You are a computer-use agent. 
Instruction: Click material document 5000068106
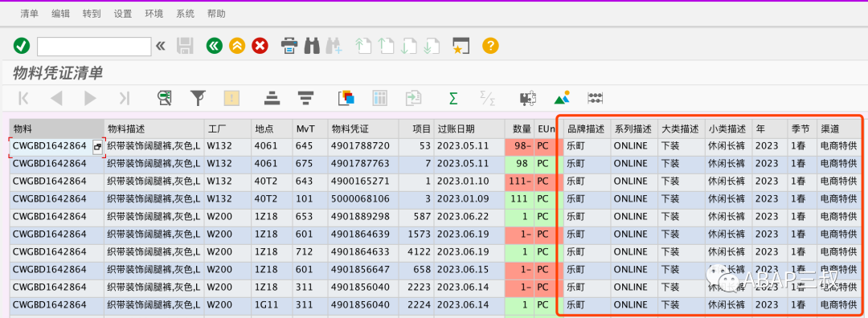coord(362,199)
